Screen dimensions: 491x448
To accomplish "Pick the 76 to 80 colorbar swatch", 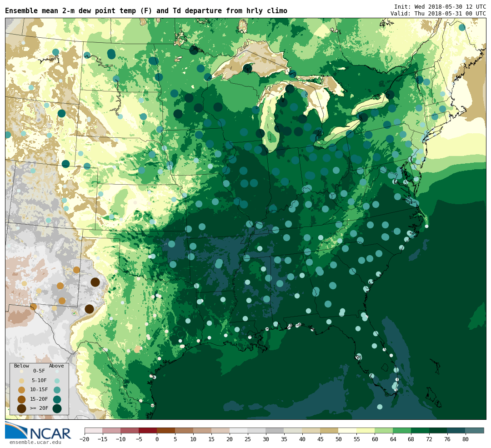I will click(456, 430).
